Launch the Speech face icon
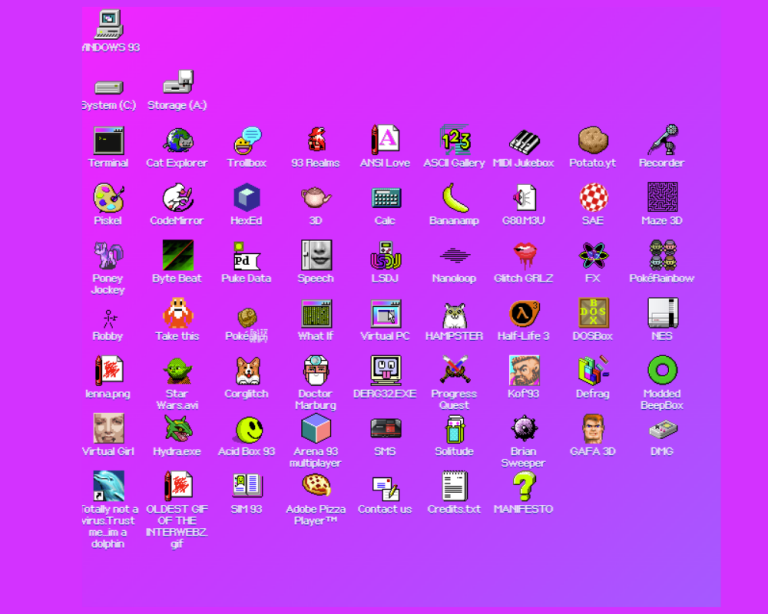 [316, 256]
